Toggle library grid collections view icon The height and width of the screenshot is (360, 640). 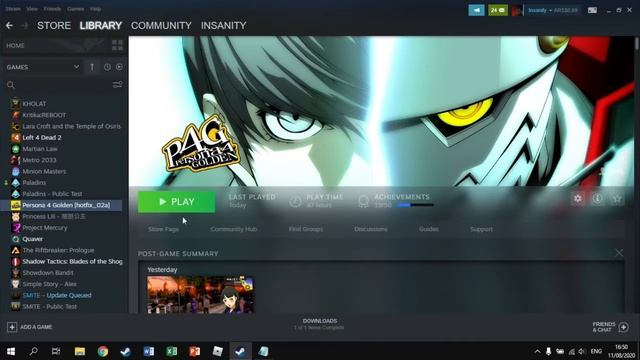[x=117, y=45]
